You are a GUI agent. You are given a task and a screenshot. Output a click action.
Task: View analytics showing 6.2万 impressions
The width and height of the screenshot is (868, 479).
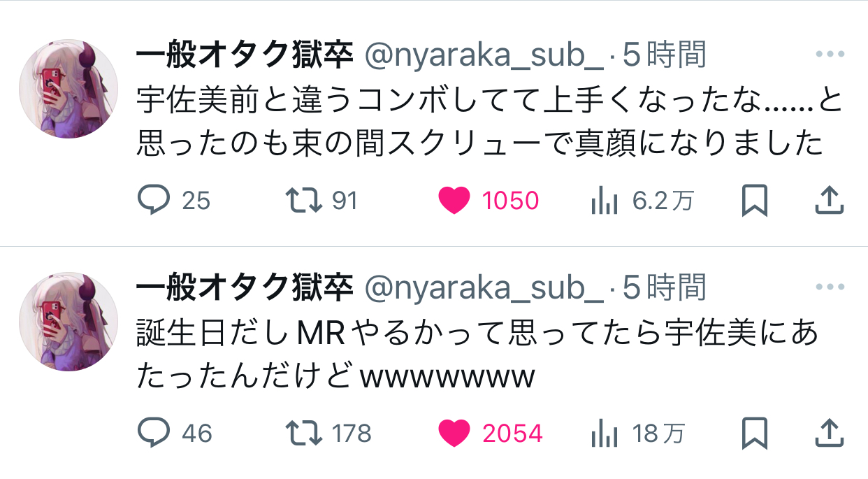pos(605,201)
